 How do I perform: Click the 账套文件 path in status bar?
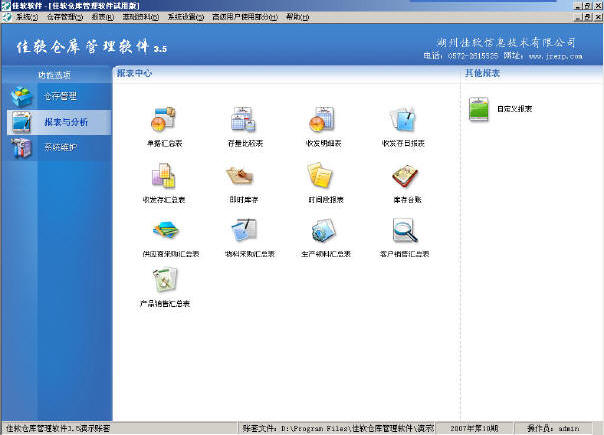pyautogui.click(x=338, y=428)
